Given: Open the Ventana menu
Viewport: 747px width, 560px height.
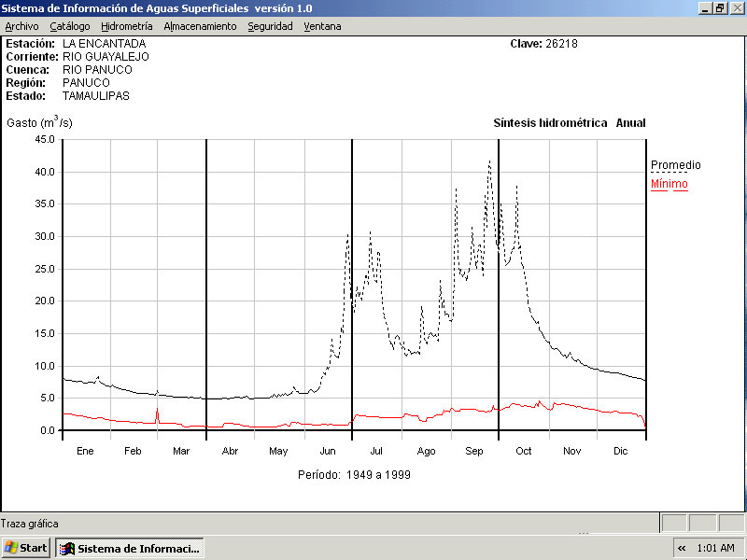Looking at the screenshot, I should [x=322, y=26].
